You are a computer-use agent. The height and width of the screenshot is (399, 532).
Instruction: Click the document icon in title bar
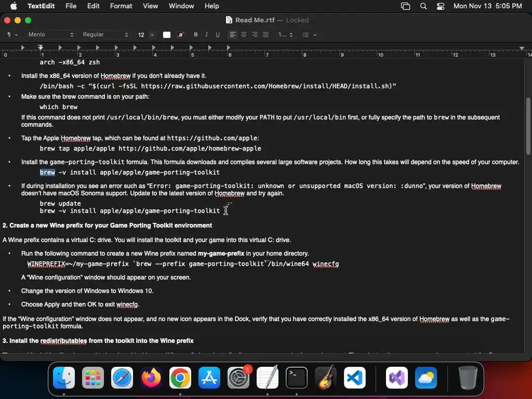229,20
